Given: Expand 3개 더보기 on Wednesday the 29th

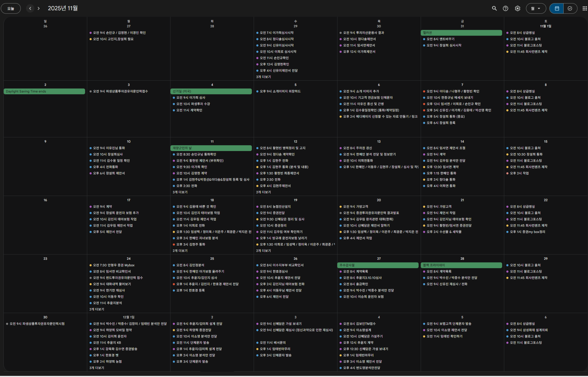Looking at the screenshot, I should coord(263,77).
